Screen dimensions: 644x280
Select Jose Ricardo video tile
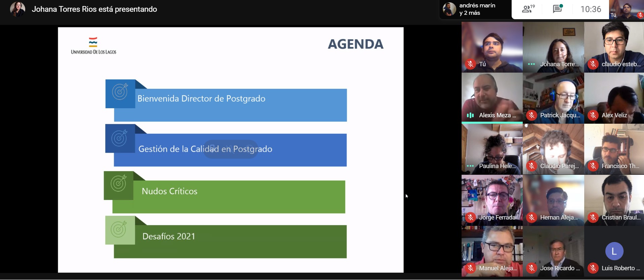tap(553, 251)
